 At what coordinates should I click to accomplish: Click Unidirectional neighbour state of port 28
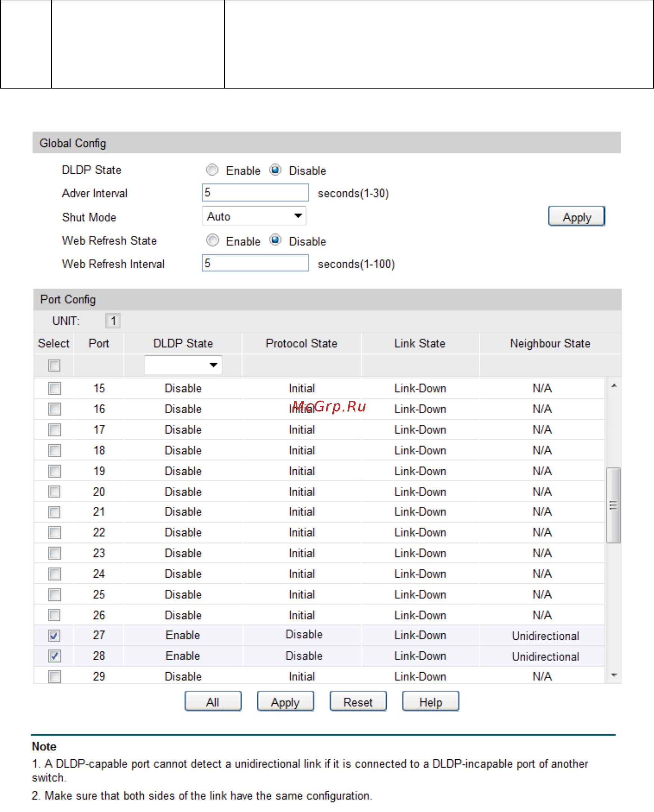546,657
